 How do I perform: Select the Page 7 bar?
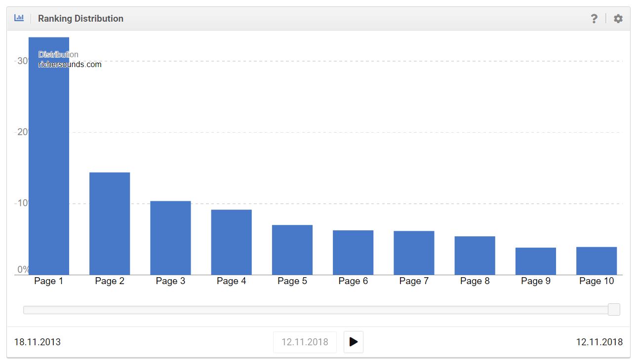tap(414, 253)
